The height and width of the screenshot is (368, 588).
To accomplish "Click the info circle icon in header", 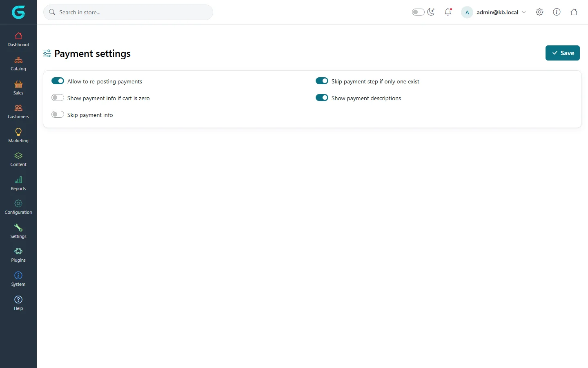I will pyautogui.click(x=557, y=12).
